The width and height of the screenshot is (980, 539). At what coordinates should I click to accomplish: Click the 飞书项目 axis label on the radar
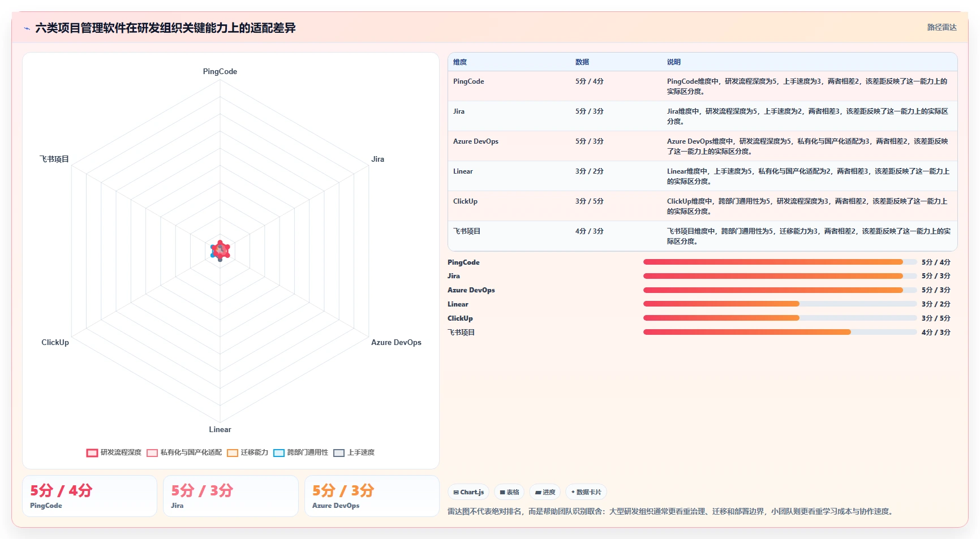pos(54,159)
